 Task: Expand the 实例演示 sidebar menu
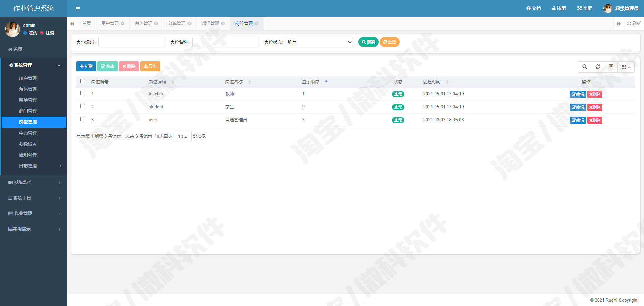[34, 229]
